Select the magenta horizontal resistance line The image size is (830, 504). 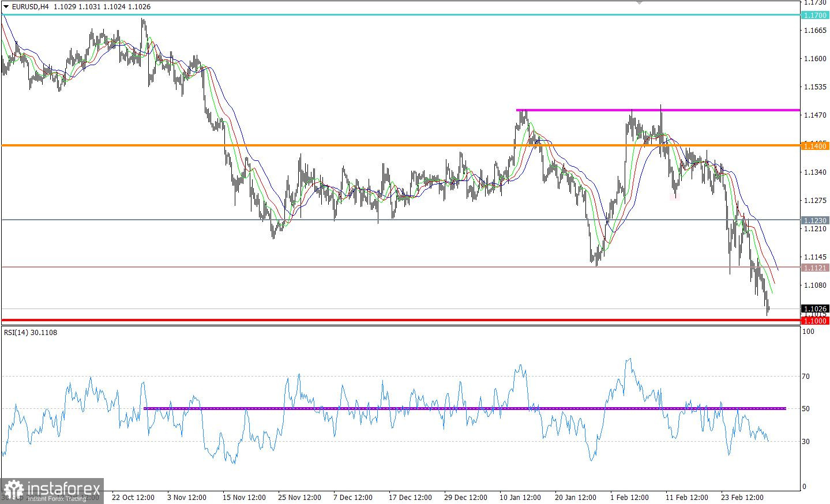click(658, 110)
